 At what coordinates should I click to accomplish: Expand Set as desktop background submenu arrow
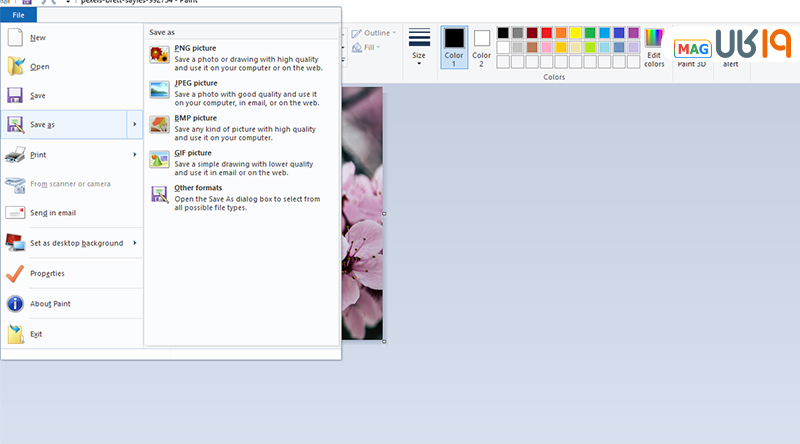(x=135, y=243)
